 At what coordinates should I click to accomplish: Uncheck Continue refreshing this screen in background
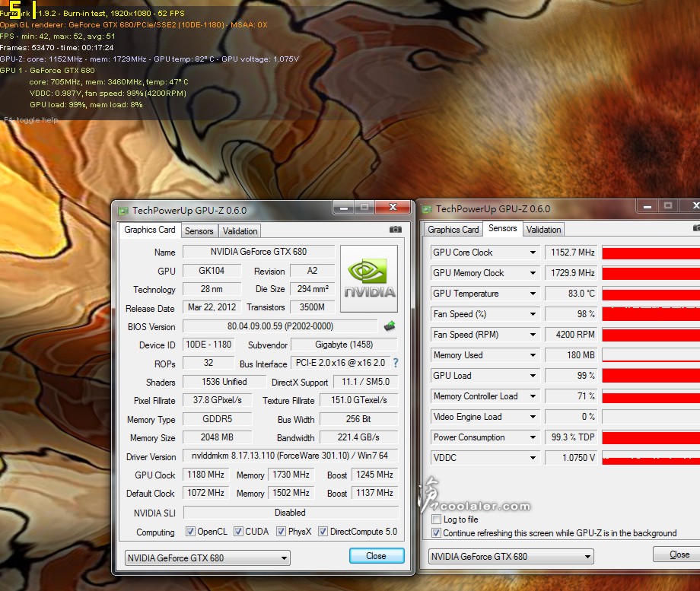click(x=436, y=533)
